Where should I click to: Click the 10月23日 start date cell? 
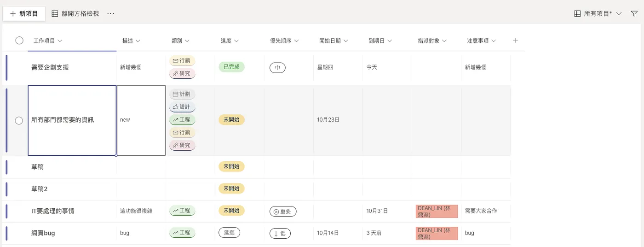point(338,120)
